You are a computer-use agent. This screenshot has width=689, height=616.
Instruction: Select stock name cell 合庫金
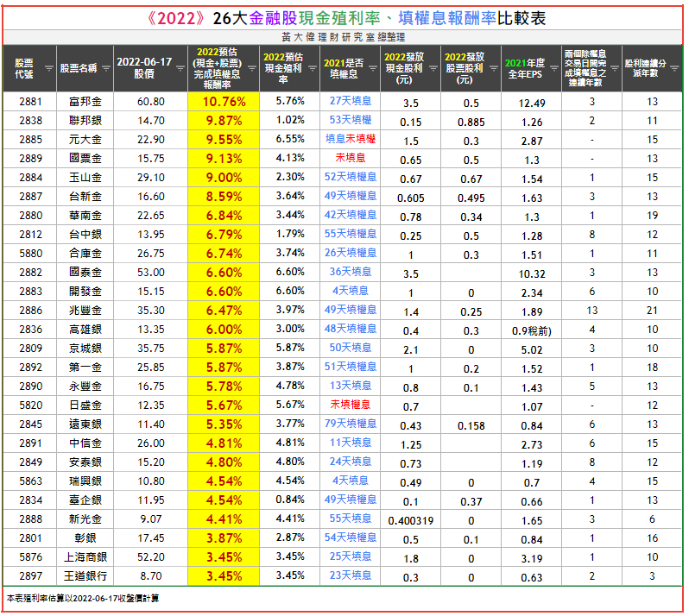[x=85, y=254]
